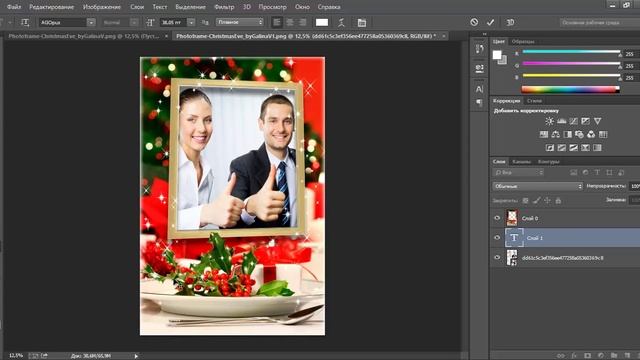Image resolution: width=640 pixels, height=360 pixels.
Task: Add a Photo Filter adjustment
Action: 579,134
